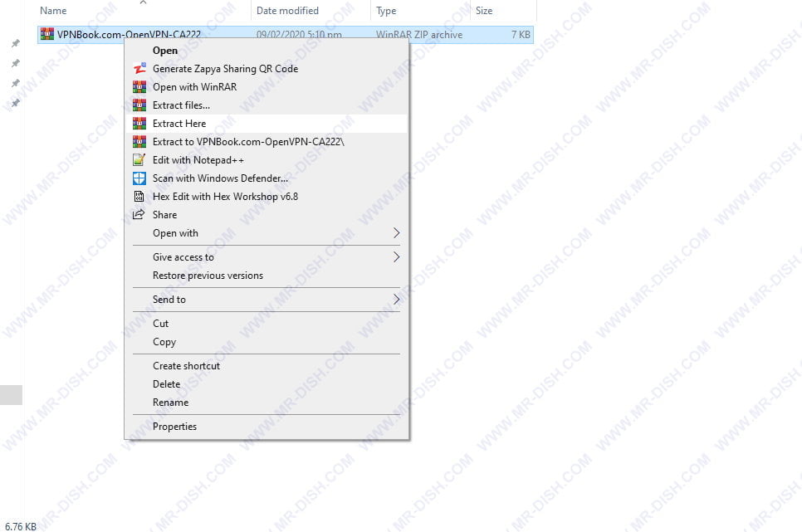This screenshot has height=532, width=802.
Task: Click the Zapya icon beside Generate QR Code
Action: click(139, 69)
